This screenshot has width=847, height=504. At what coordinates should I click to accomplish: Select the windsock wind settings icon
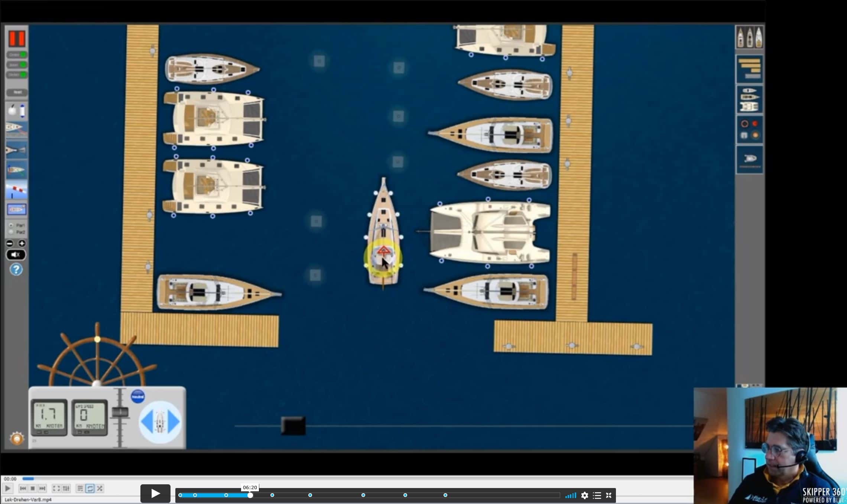pos(17,190)
